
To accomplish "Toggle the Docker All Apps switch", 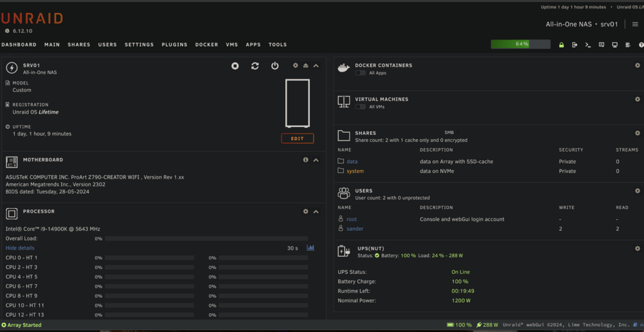I will click(x=360, y=73).
